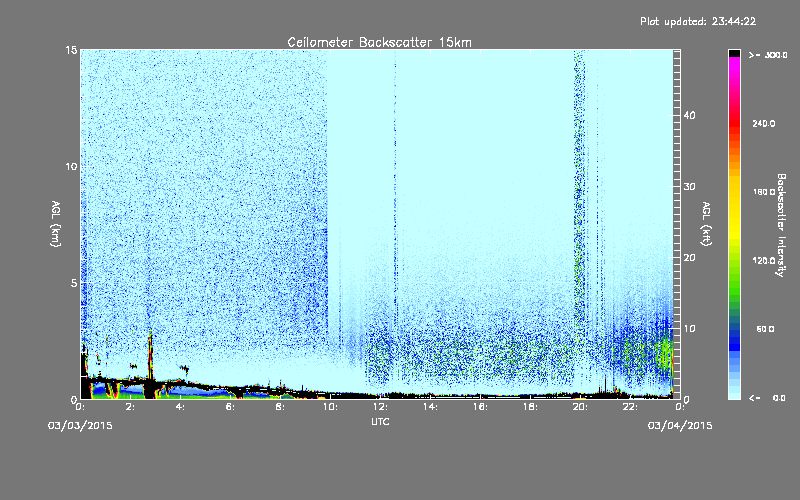Click the "180.0" colorbar value
Viewport: 800px width, 500px height.
point(763,192)
